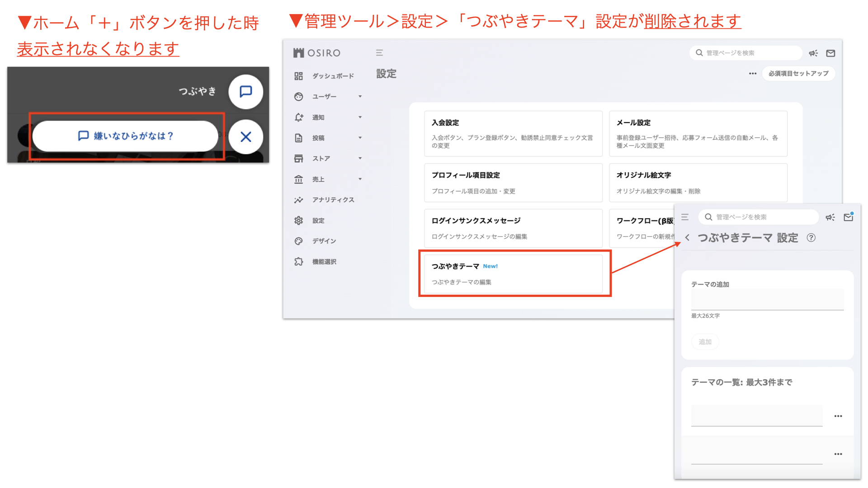Open ダッシュボード in the sidebar
868x488 pixels.
pos(333,76)
